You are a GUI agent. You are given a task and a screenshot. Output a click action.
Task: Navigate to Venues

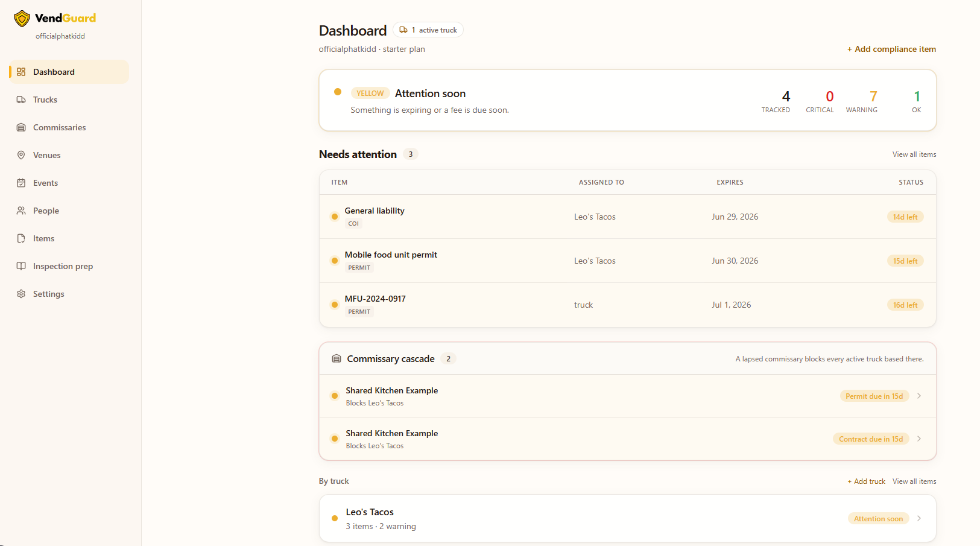(x=69, y=155)
